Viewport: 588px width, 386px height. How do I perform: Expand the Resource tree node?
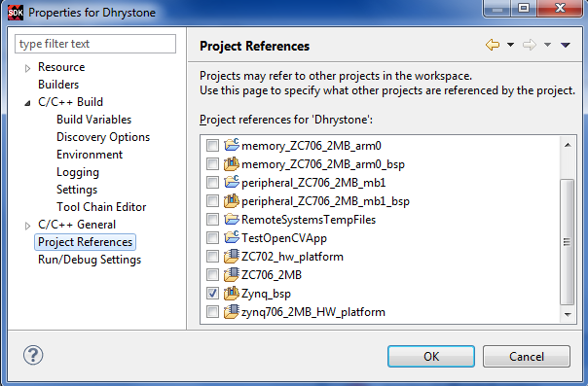tap(27, 68)
